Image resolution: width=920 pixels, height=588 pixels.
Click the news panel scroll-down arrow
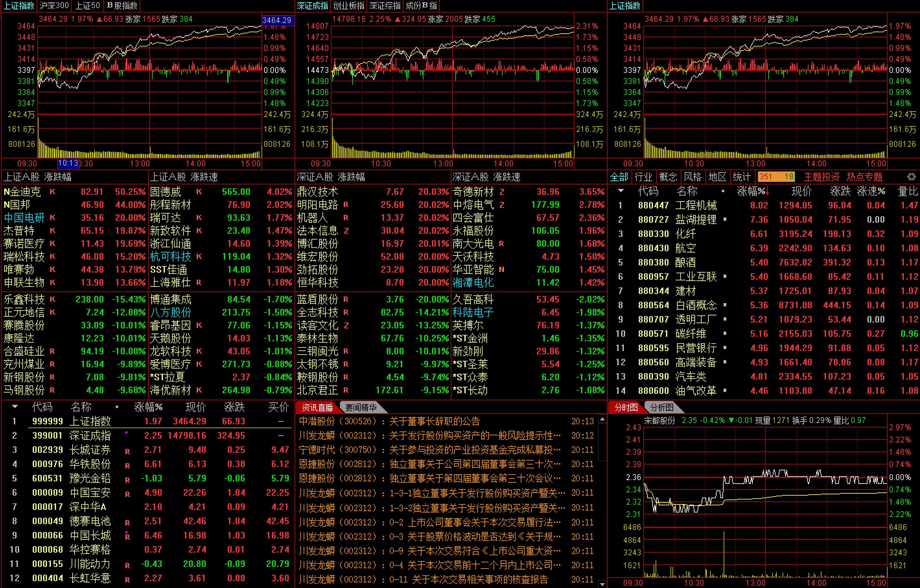(x=602, y=584)
